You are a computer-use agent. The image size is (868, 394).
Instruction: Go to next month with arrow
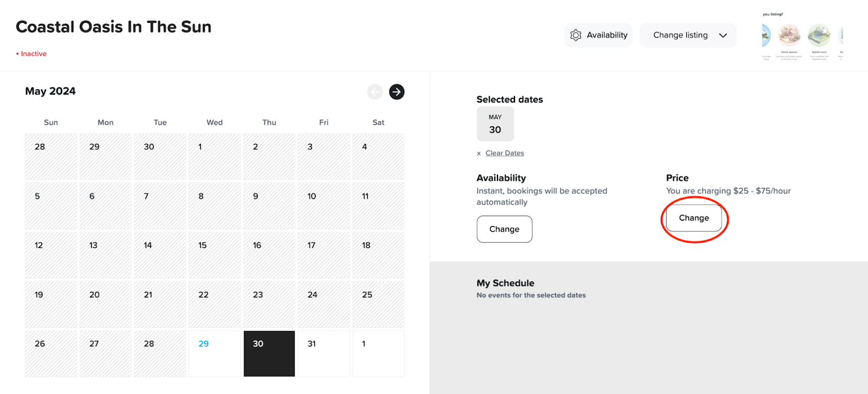(x=397, y=92)
